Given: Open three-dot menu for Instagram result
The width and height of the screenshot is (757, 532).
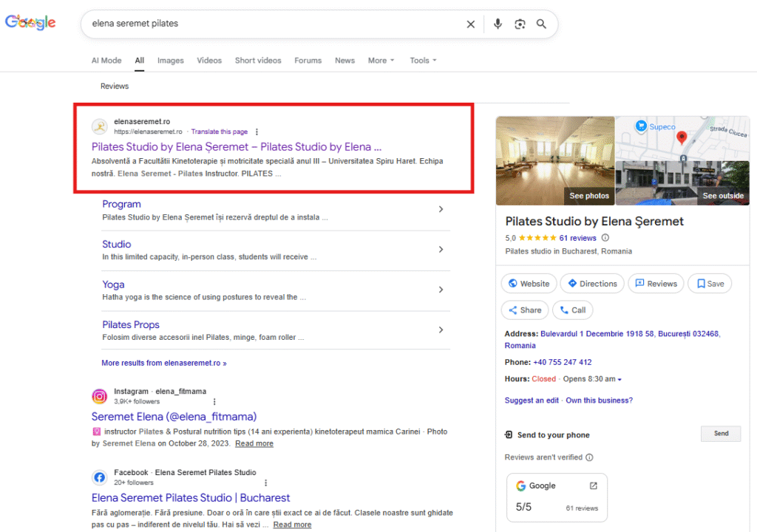Looking at the screenshot, I should tap(214, 401).
